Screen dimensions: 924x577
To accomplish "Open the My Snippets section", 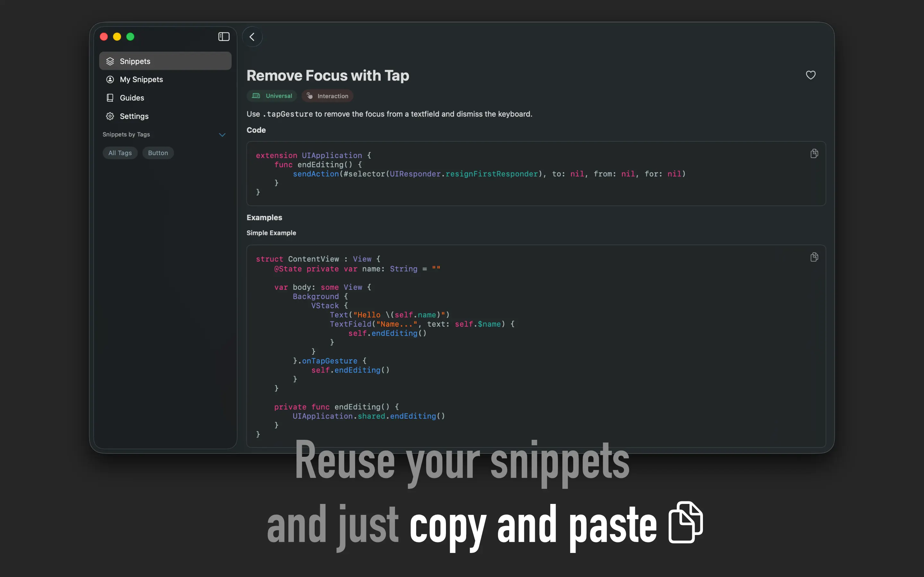I will tap(141, 79).
